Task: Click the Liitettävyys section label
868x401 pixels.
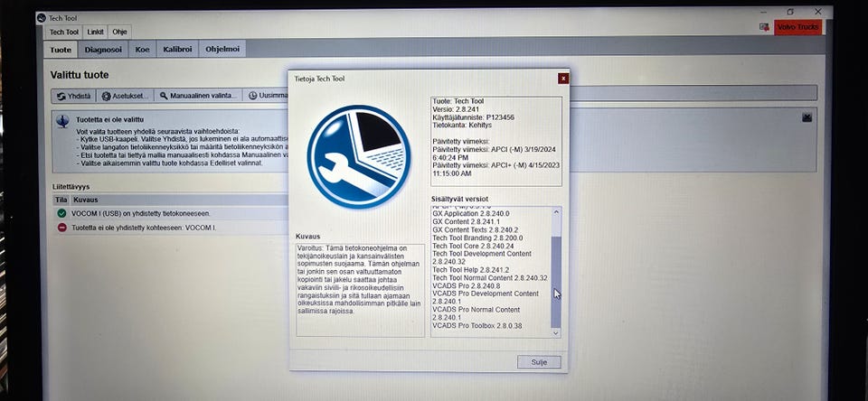Action: click(71, 187)
